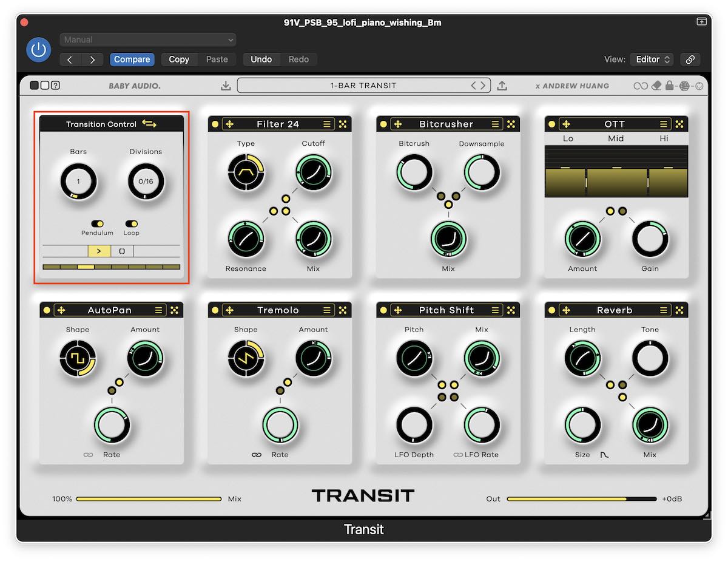Open the Pitch Shift hamburger menu

click(x=496, y=310)
